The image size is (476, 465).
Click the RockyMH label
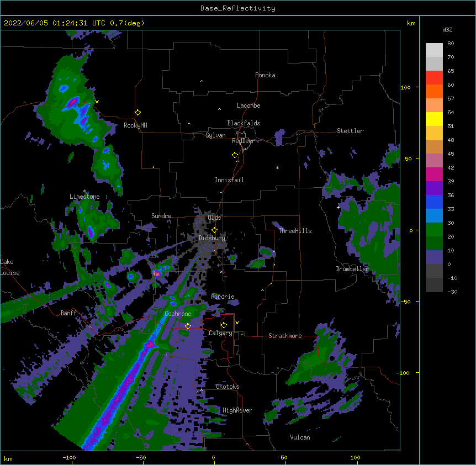(135, 125)
